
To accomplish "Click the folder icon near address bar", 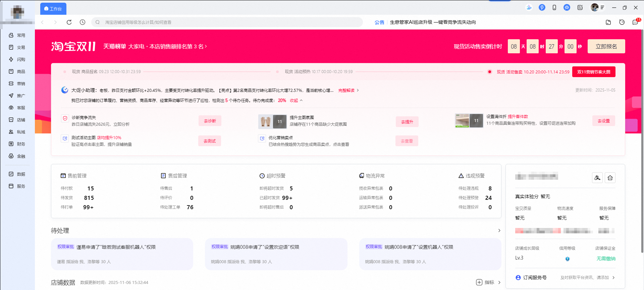I will (608, 22).
